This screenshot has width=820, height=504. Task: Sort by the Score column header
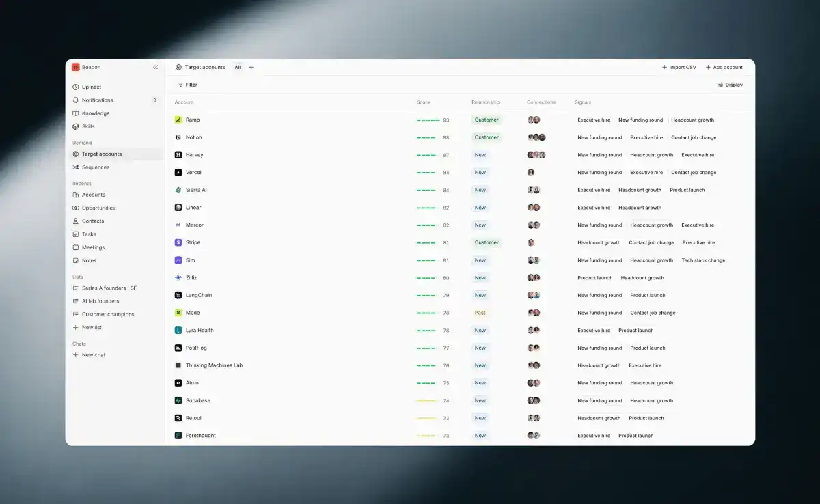tap(424, 102)
